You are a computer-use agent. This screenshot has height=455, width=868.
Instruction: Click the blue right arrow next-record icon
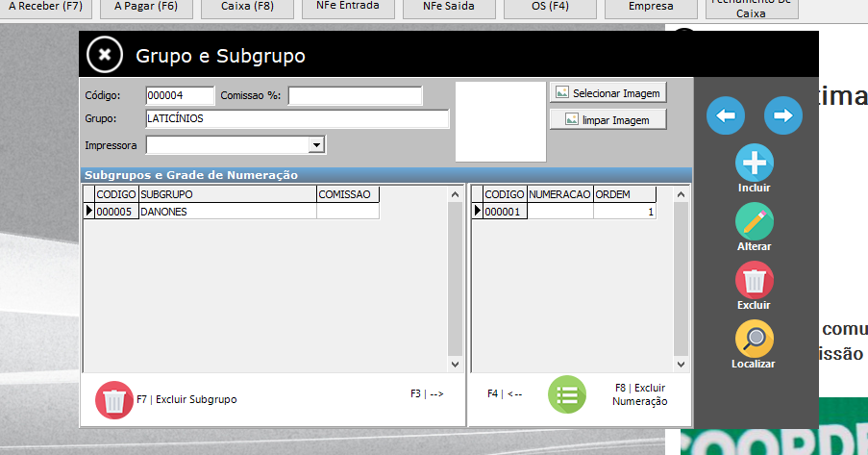(x=783, y=115)
